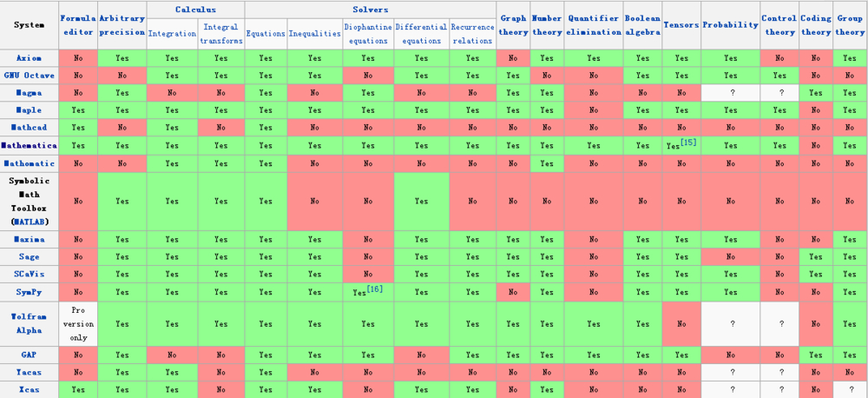Open the Maxima system link
The width and height of the screenshot is (868, 398).
point(30,240)
